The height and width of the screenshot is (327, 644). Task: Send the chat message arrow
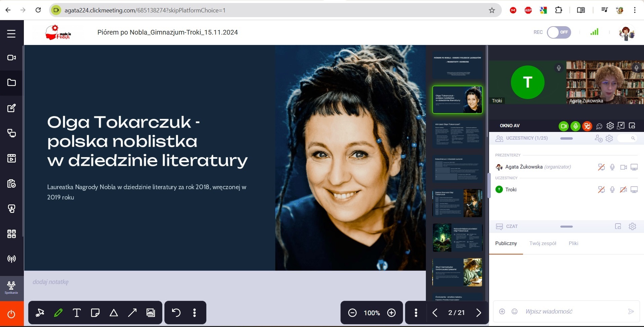pos(631,312)
